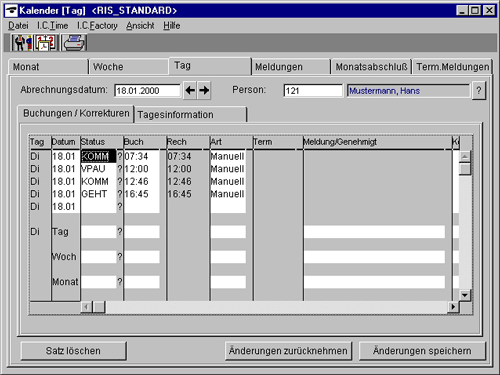
Task: Switch to the Tagesinformation subtab
Action: [191, 115]
